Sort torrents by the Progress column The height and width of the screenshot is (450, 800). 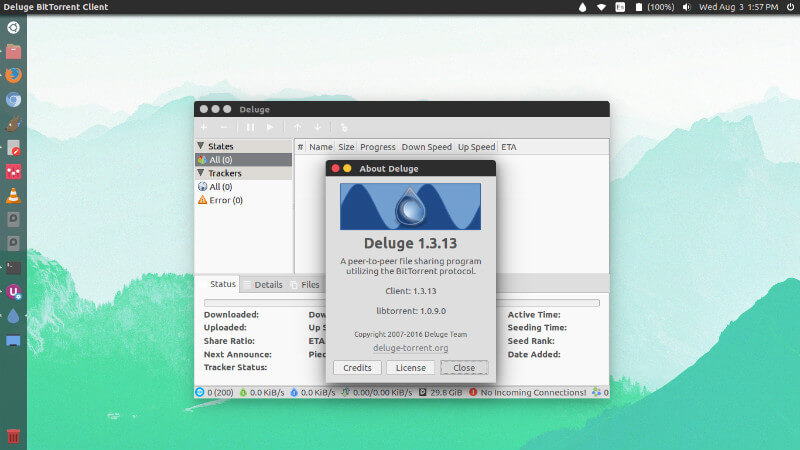[377, 147]
